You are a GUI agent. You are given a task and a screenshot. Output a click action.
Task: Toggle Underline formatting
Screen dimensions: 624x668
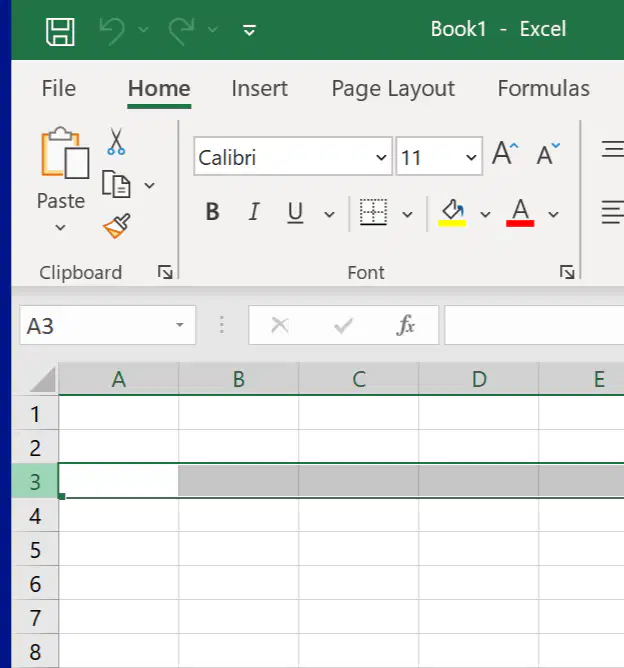[295, 213]
